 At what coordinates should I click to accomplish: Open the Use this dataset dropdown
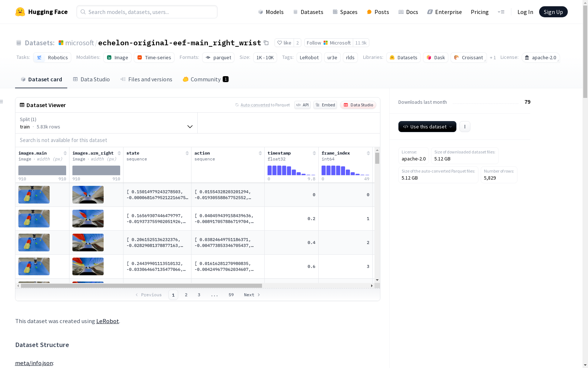[x=427, y=127]
